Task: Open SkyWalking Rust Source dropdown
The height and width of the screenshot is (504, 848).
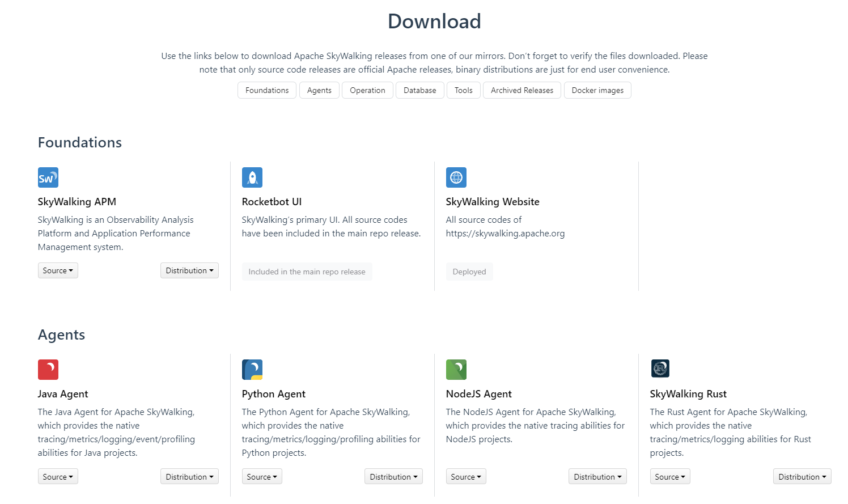Action: [670, 477]
